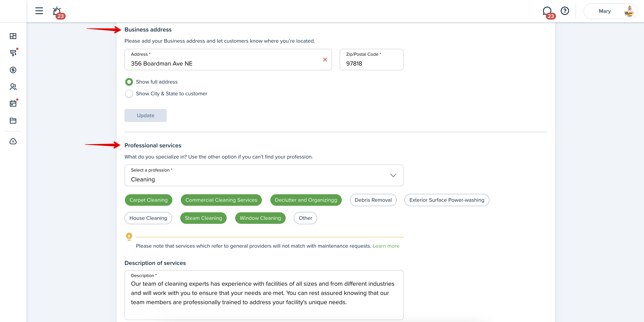Go to dashboard grid icon in sidebar
644x322 pixels.
tap(13, 36)
